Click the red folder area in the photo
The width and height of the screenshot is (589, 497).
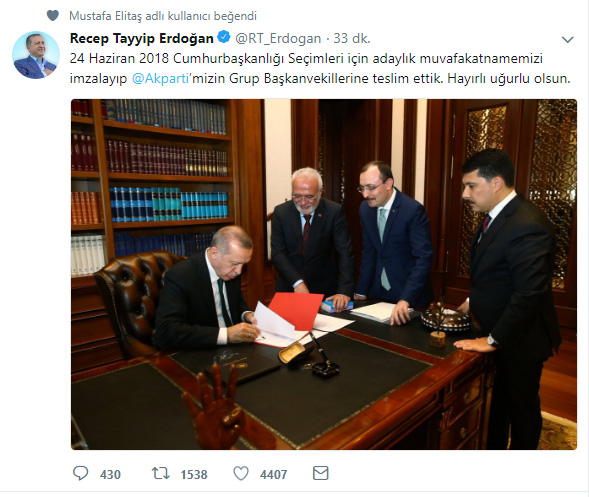[x=296, y=310]
